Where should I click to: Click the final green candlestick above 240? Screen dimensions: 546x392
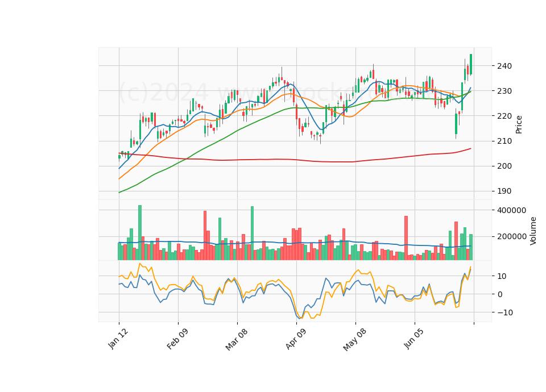[471, 64]
